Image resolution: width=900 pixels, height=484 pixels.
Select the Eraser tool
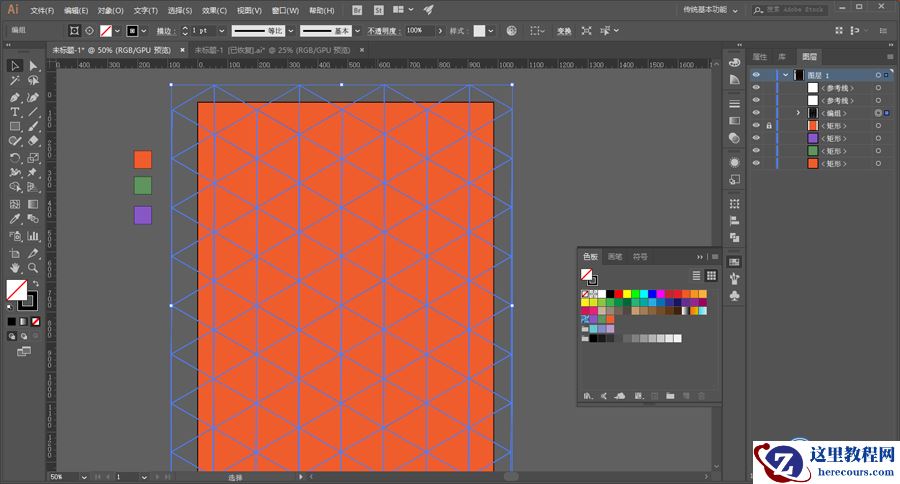[x=33, y=141]
